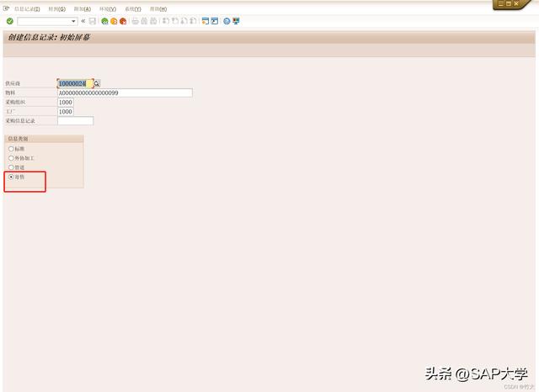Click the material field A00000000000000099
539x392 pixels.
coord(125,93)
